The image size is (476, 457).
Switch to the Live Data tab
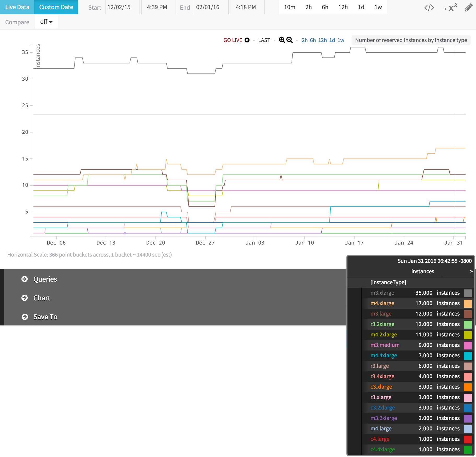[17, 7]
